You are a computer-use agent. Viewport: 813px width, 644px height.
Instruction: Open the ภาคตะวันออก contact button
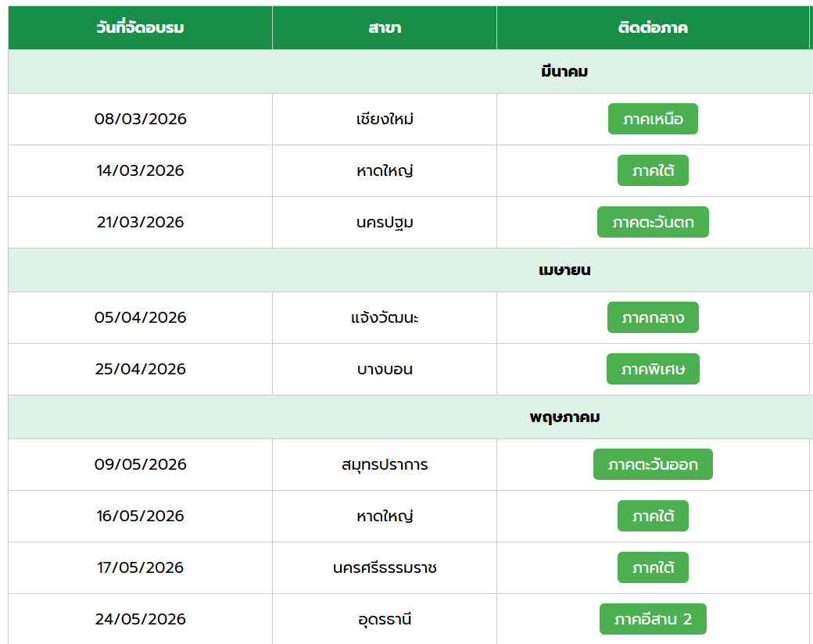[x=653, y=465]
